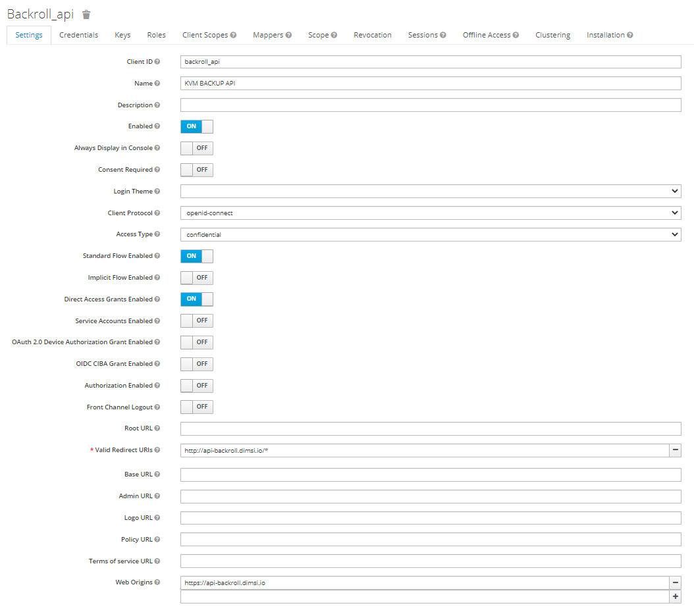The width and height of the screenshot is (694, 616).
Task: Show help for OAuth 2.0 Device Authorization Grant
Action: [157, 342]
